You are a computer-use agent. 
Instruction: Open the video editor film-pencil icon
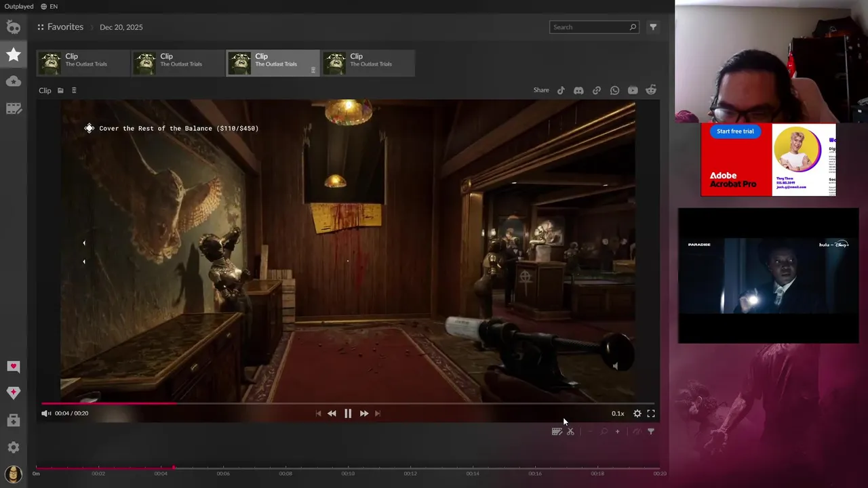[557, 431]
